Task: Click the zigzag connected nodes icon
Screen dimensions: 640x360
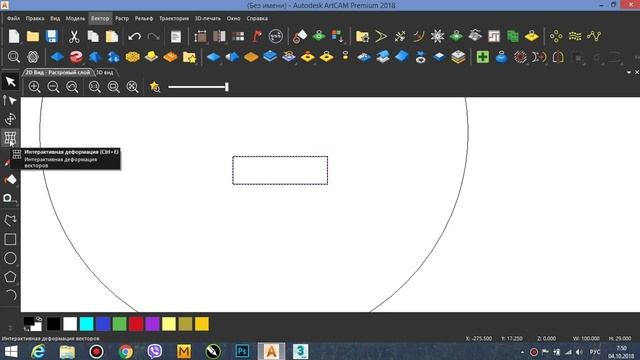Action: click(594, 36)
